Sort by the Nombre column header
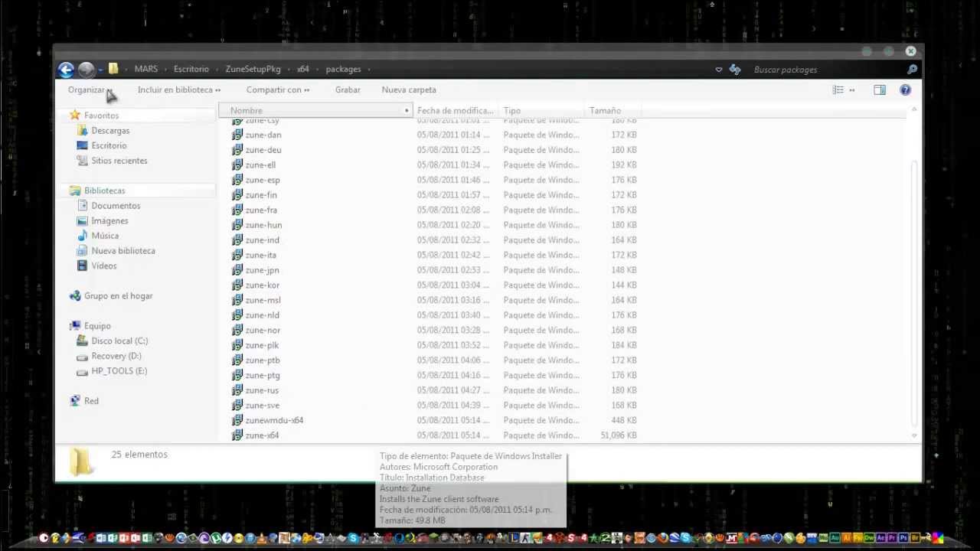This screenshot has width=980, height=551. click(314, 111)
